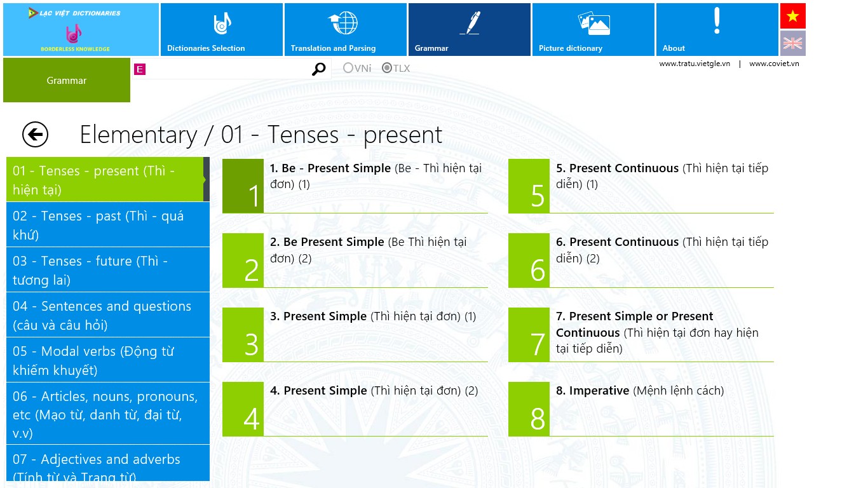Open lesson 5 Present Continuous (1)
The width and height of the screenshot is (868, 488).
coord(641,186)
